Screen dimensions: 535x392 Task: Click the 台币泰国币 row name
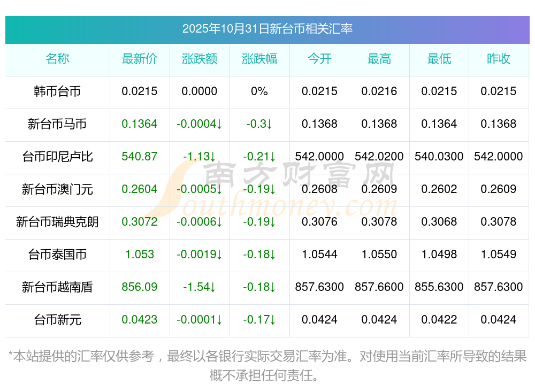tap(57, 255)
